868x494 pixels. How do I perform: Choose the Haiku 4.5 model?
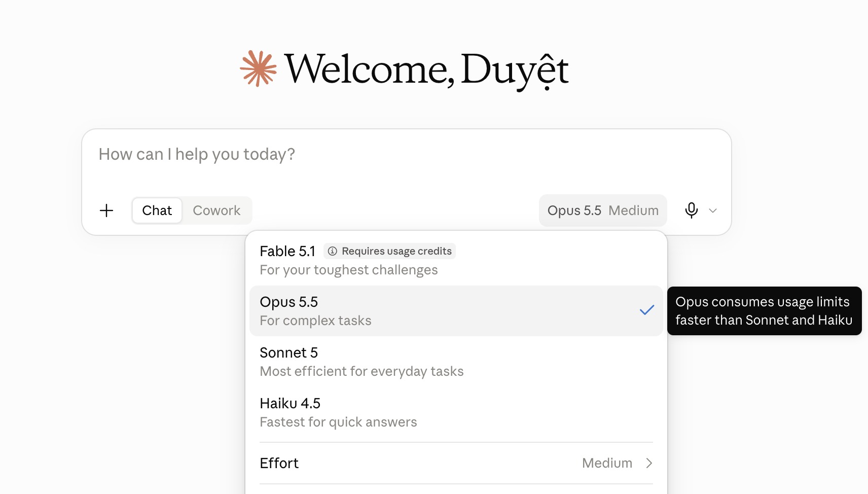tap(456, 412)
